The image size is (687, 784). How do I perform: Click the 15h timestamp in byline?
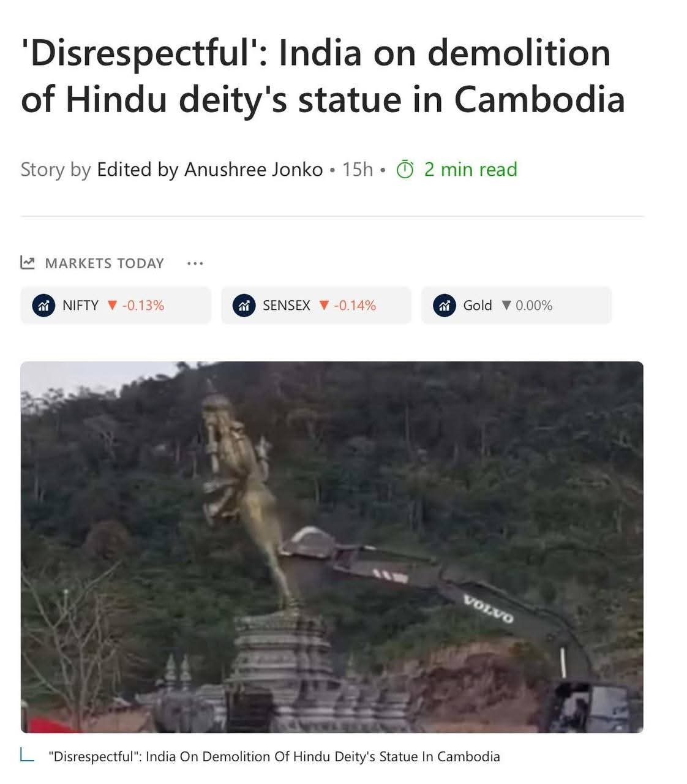[x=358, y=169]
